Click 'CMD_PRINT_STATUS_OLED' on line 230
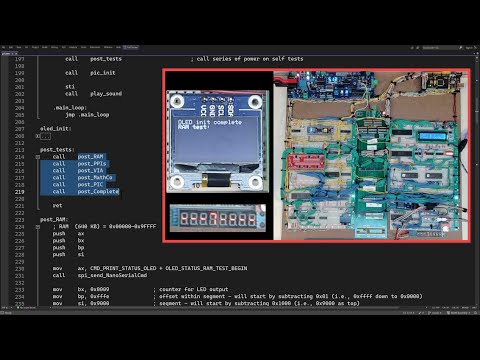 (123, 268)
